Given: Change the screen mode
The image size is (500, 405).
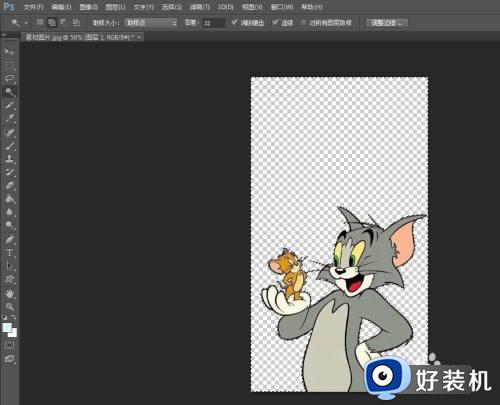Looking at the screenshot, I should coord(9,359).
